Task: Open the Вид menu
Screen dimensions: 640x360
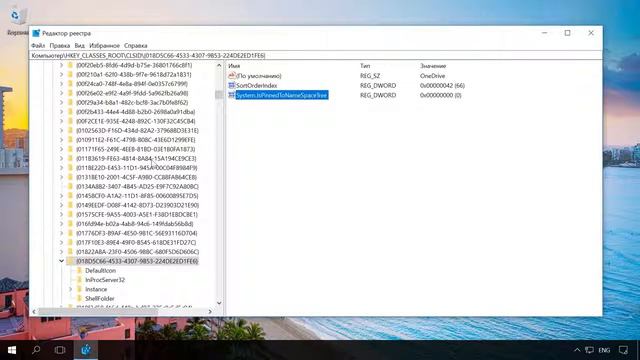Action: (80, 46)
